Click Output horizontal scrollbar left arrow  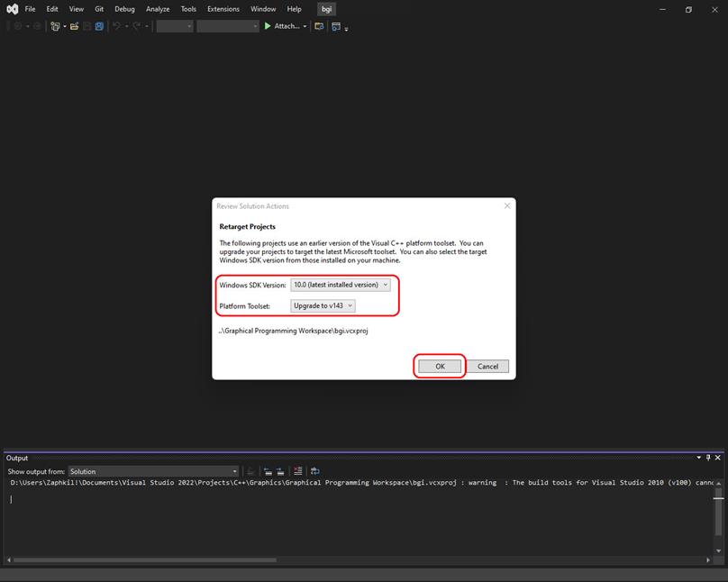(8, 560)
